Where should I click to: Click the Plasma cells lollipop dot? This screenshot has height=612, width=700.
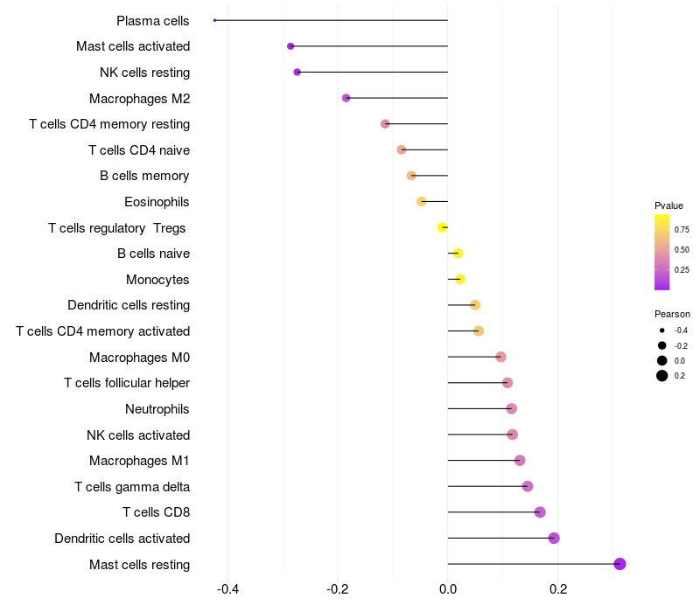point(214,20)
